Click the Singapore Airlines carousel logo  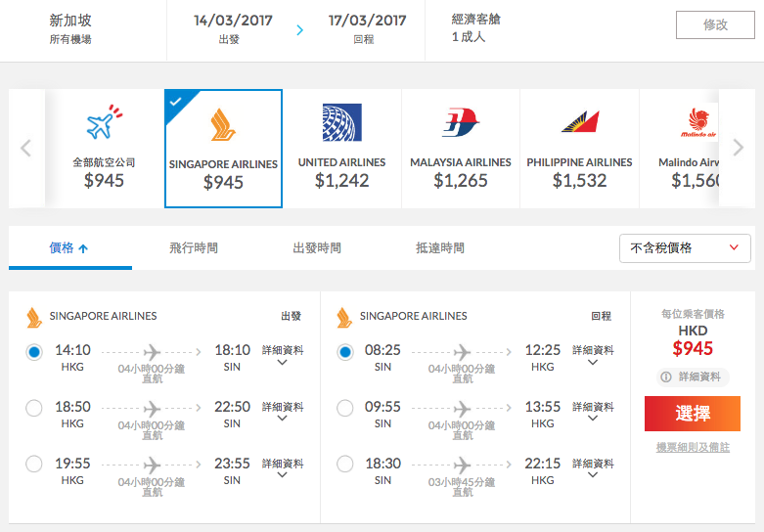223,125
